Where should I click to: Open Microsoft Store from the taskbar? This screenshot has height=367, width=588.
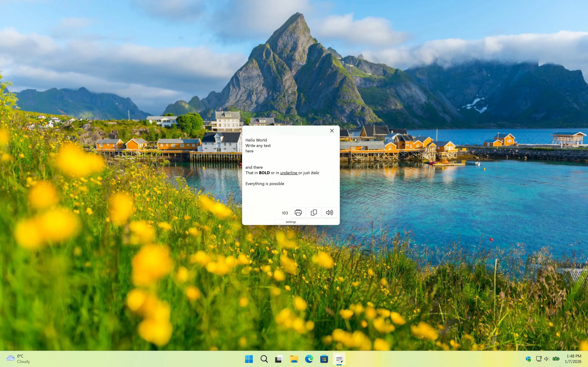(324, 359)
